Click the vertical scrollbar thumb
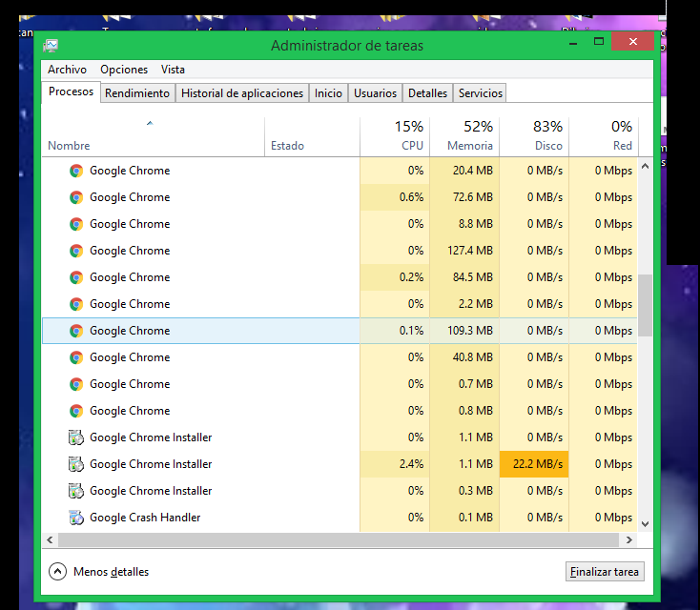The height and width of the screenshot is (610, 700). tap(645, 305)
